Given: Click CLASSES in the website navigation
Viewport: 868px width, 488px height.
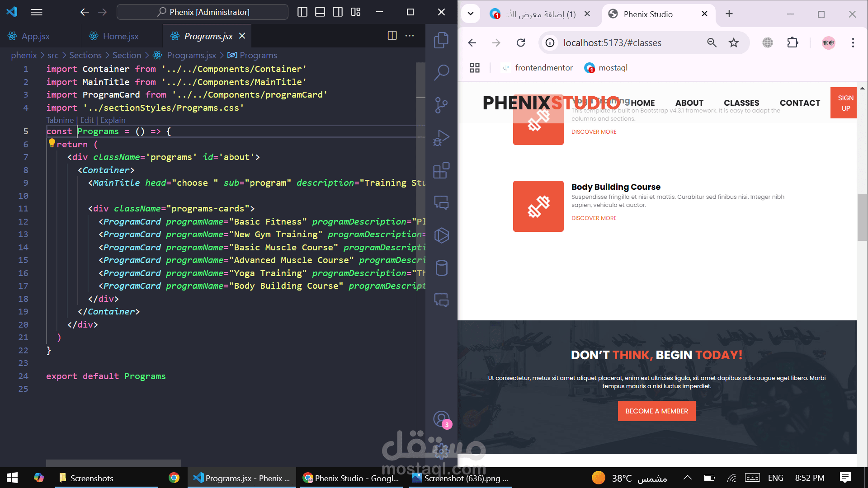Looking at the screenshot, I should (x=741, y=103).
